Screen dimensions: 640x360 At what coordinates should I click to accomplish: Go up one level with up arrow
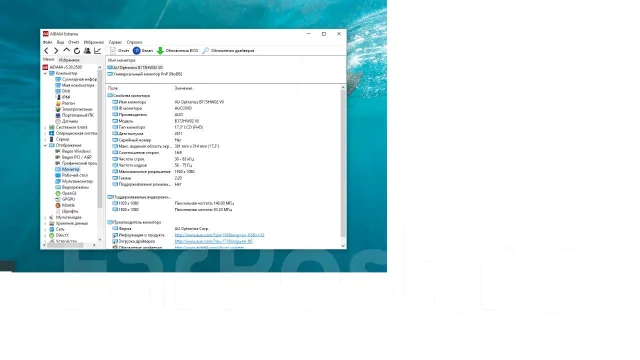pyautogui.click(x=67, y=50)
